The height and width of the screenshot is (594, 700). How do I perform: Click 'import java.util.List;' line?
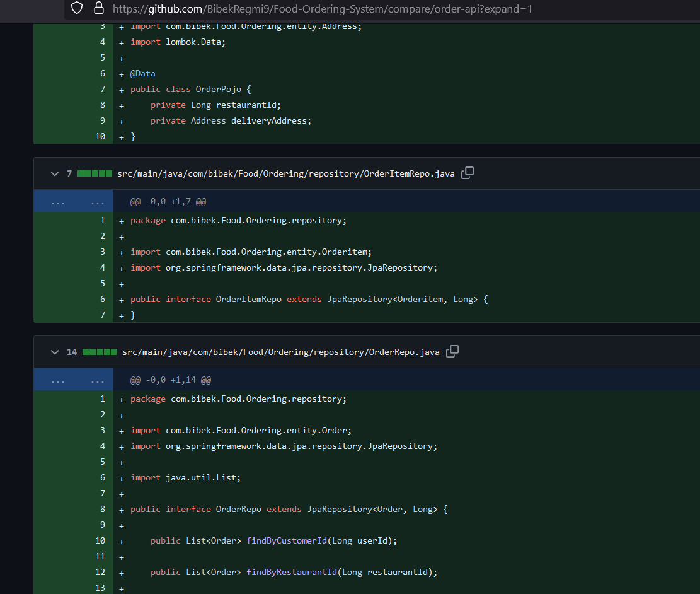coord(186,478)
